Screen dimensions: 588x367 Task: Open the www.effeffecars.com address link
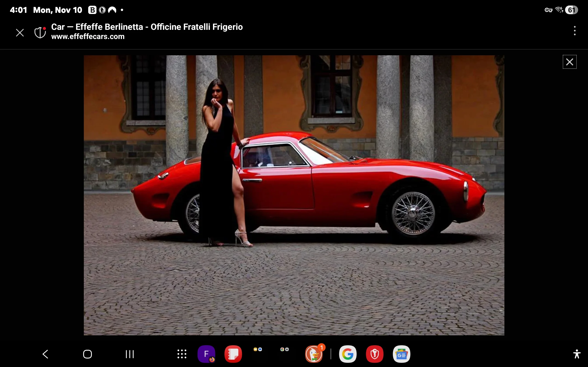[88, 37]
